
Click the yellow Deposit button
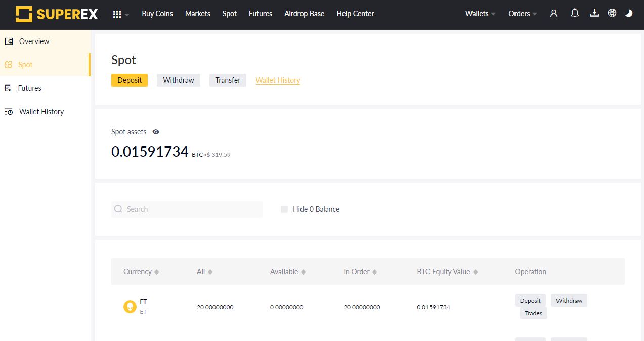pyautogui.click(x=130, y=80)
